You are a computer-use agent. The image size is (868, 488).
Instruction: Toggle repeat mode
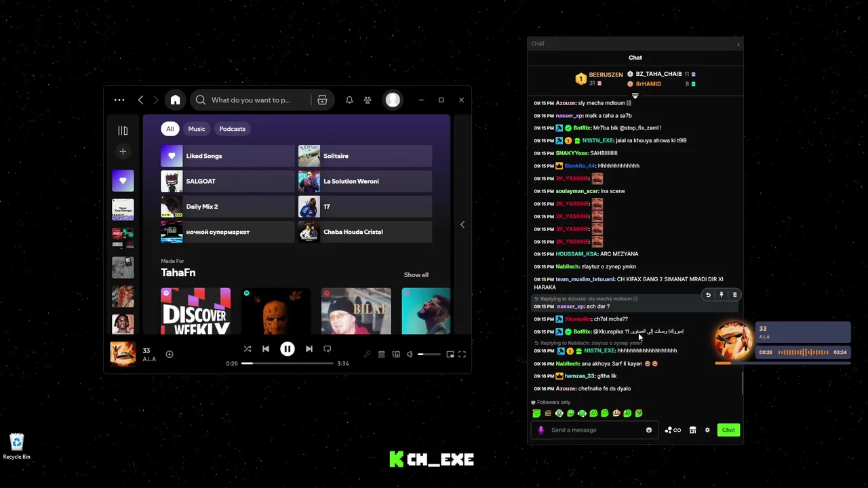click(328, 349)
